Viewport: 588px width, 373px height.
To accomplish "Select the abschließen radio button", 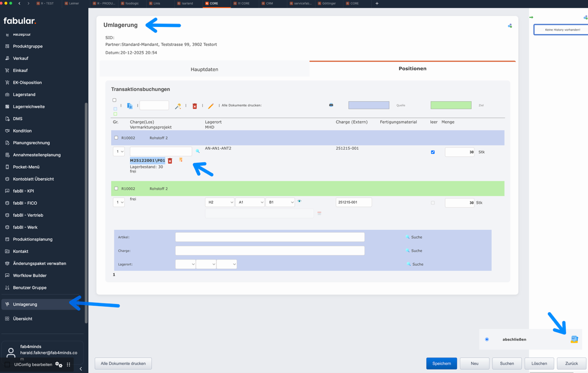I will click(487, 340).
